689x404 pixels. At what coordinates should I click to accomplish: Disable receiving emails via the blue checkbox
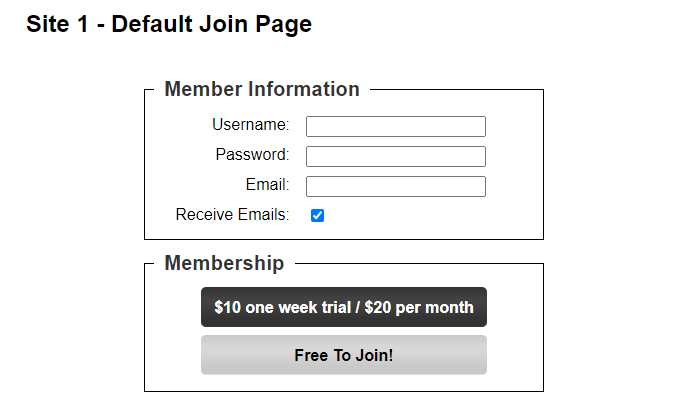pyautogui.click(x=318, y=215)
